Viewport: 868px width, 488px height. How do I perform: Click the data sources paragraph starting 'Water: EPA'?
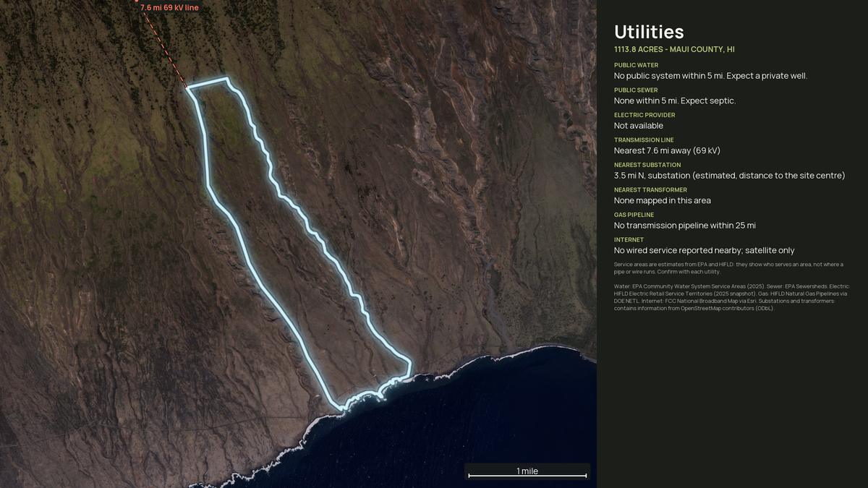(x=731, y=297)
